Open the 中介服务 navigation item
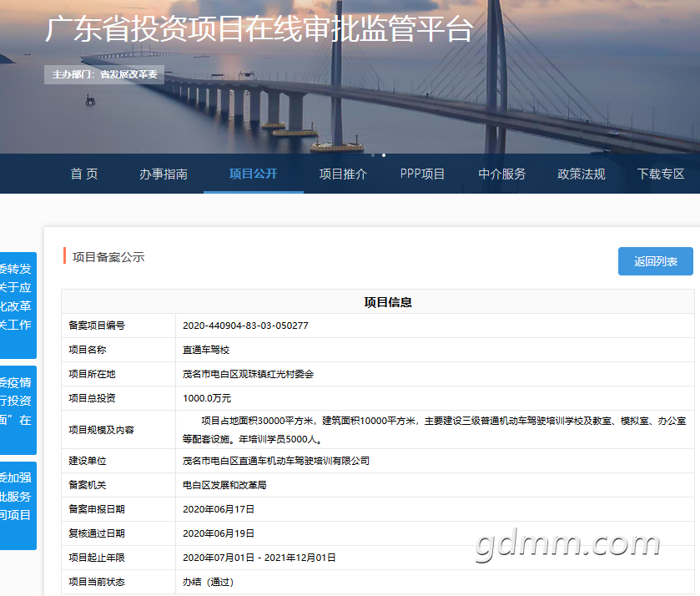 [x=501, y=174]
